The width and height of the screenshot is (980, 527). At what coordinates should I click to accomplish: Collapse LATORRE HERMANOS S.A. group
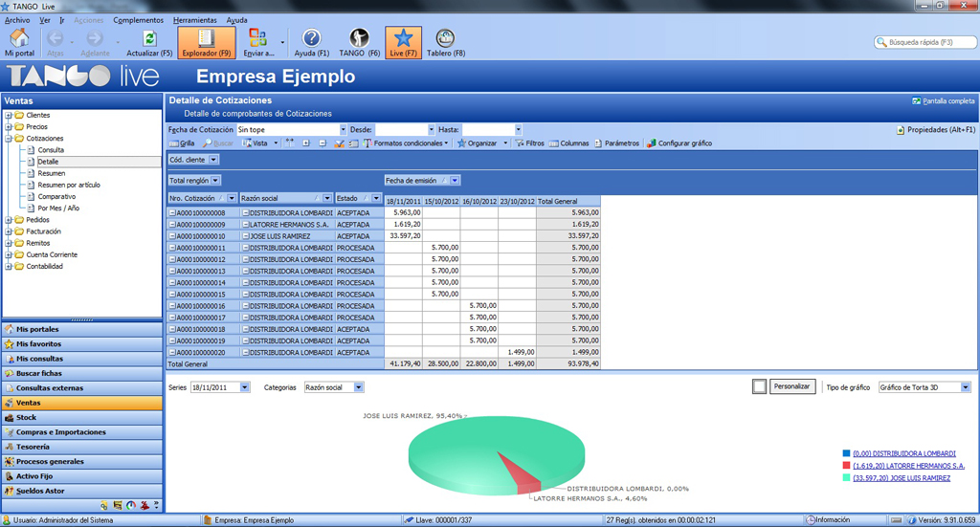coord(246,225)
